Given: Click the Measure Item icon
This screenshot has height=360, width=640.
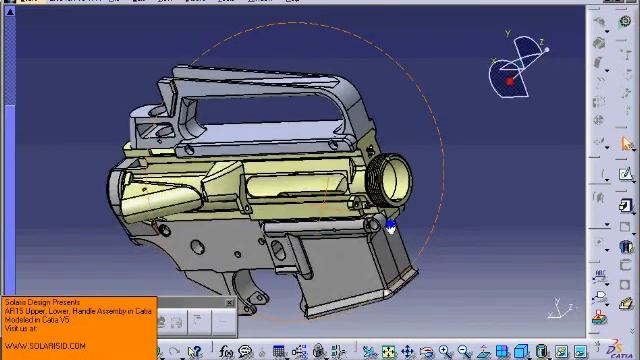Looking at the screenshot, I should [x=600, y=296].
